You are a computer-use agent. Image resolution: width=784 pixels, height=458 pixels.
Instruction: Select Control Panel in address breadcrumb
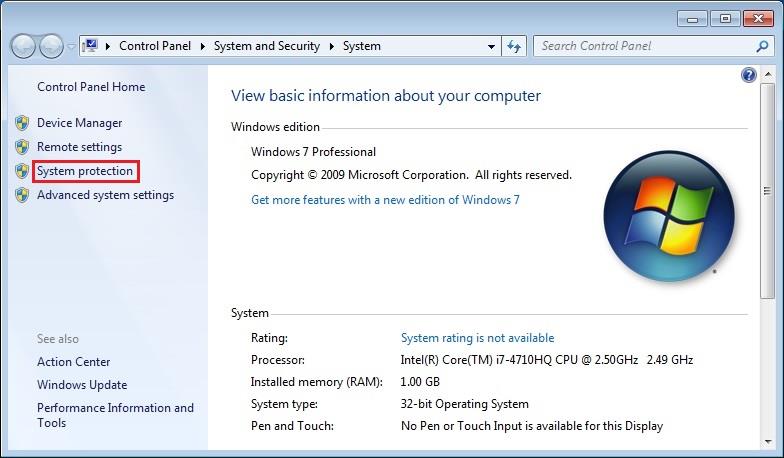click(x=154, y=46)
